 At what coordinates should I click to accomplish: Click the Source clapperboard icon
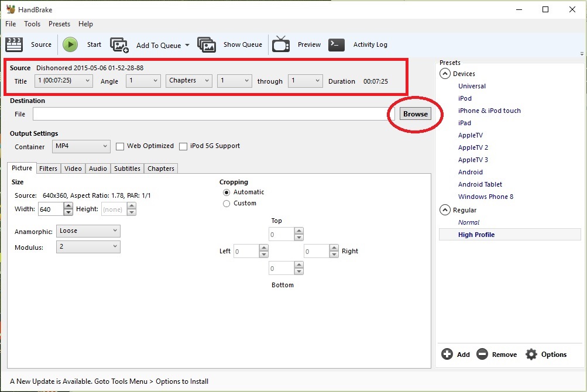(14, 44)
